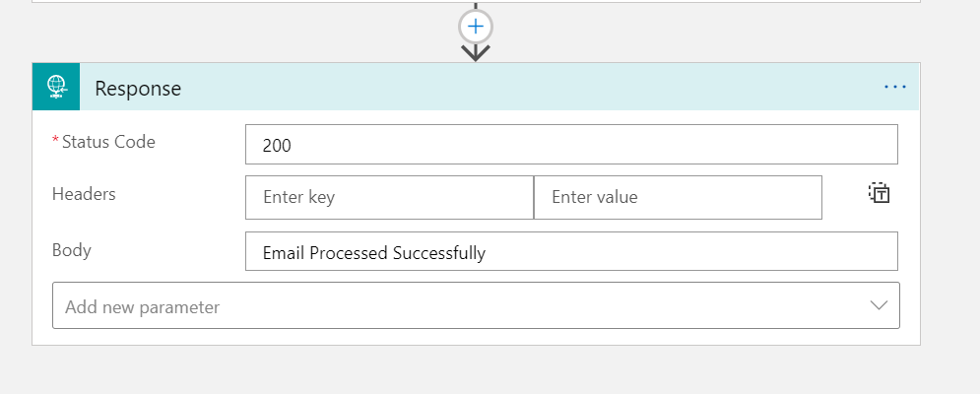Click the plus icon to insert a step
980x394 pixels.
click(476, 27)
